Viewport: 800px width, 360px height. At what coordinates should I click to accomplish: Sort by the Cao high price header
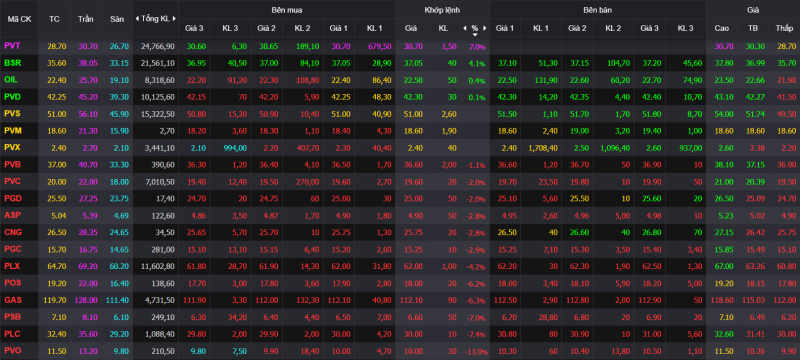[x=721, y=28]
